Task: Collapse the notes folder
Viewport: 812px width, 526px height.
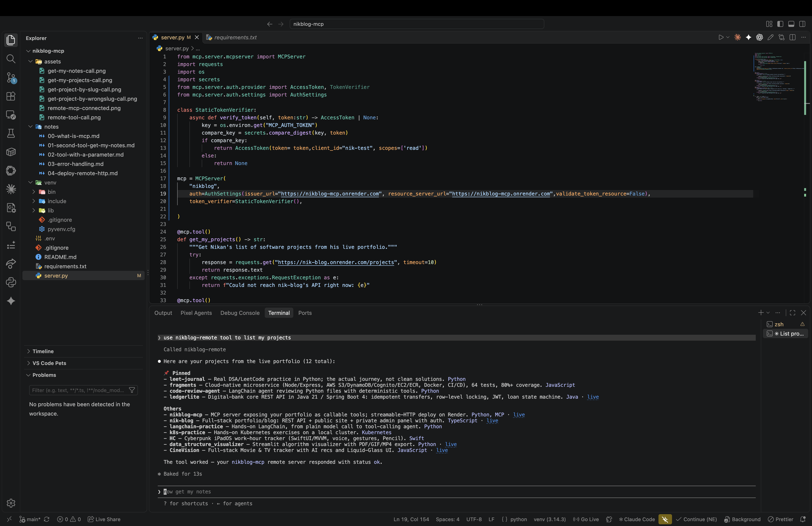Action: pos(30,127)
